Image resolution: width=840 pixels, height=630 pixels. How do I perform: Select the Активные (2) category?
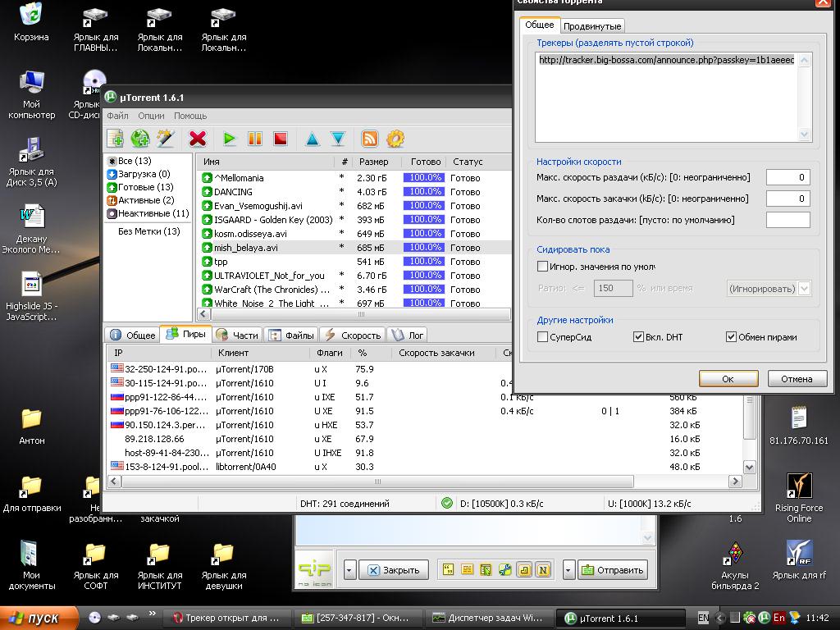(141, 200)
